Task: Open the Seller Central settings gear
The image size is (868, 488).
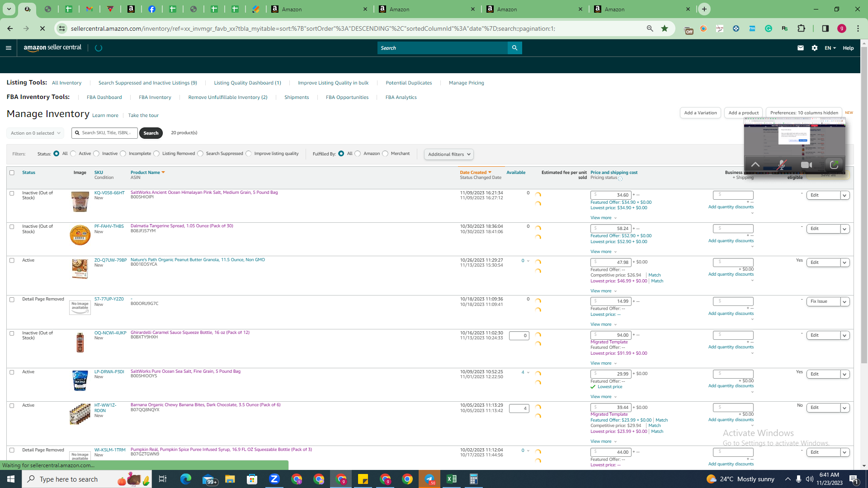Action: point(815,48)
